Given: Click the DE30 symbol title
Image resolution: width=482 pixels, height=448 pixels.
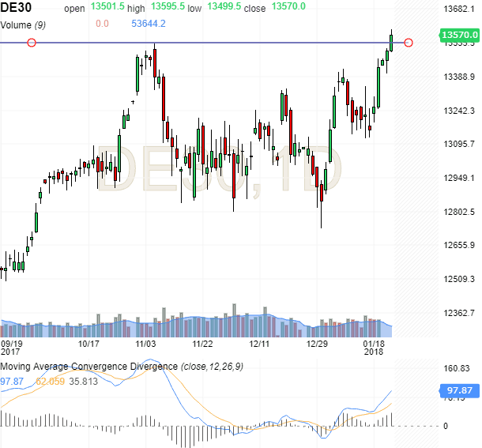Looking at the screenshot, I should click(17, 8).
